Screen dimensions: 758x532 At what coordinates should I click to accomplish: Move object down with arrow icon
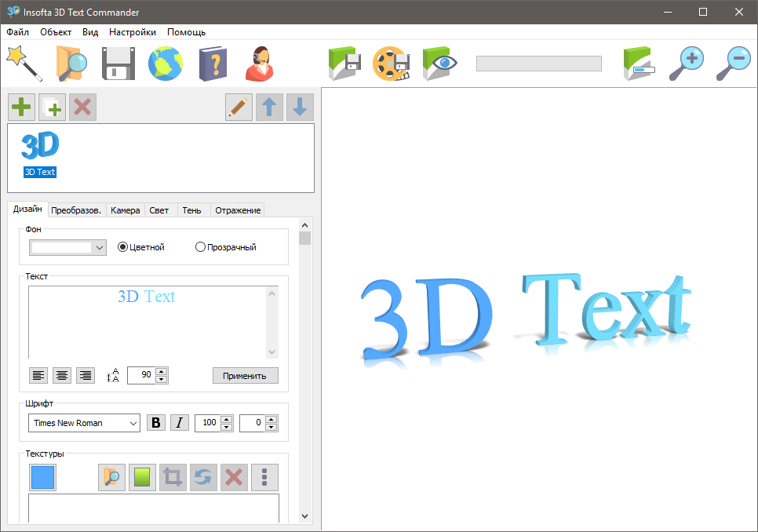coord(300,107)
